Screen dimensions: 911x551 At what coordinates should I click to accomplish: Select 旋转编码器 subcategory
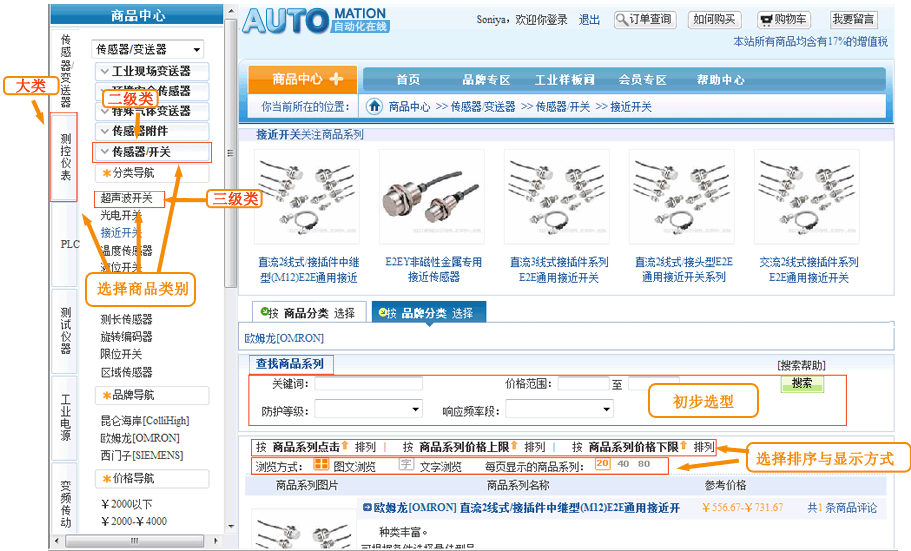(126, 336)
